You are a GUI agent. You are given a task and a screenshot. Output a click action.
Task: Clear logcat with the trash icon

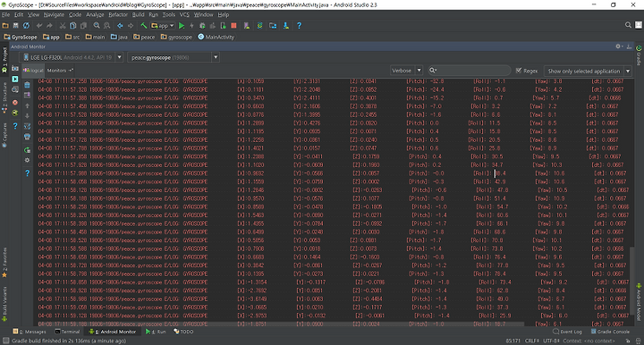tap(27, 85)
